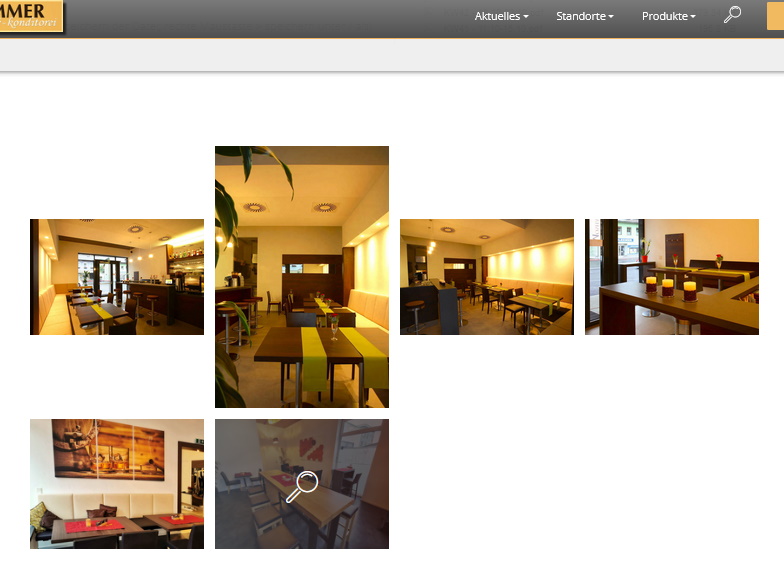Viewport: 784px width, 571px height.
Task: Click the magnifier overlay on the hovered photo
Action: coord(301,486)
